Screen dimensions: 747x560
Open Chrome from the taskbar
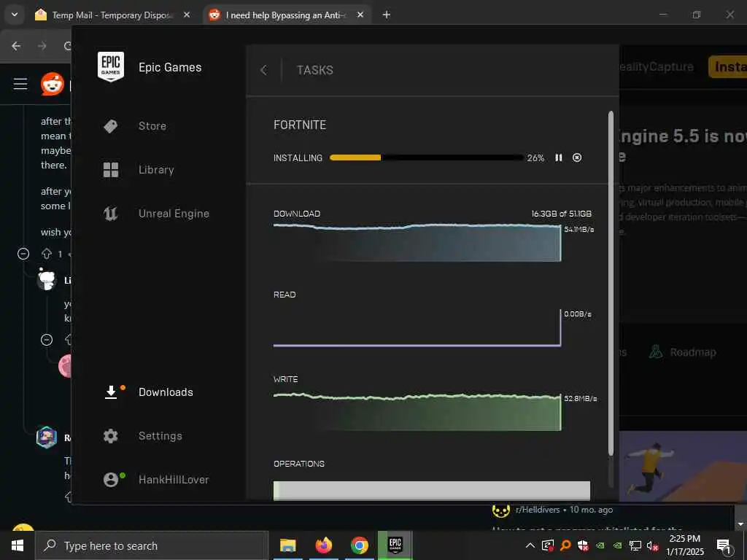click(x=359, y=545)
